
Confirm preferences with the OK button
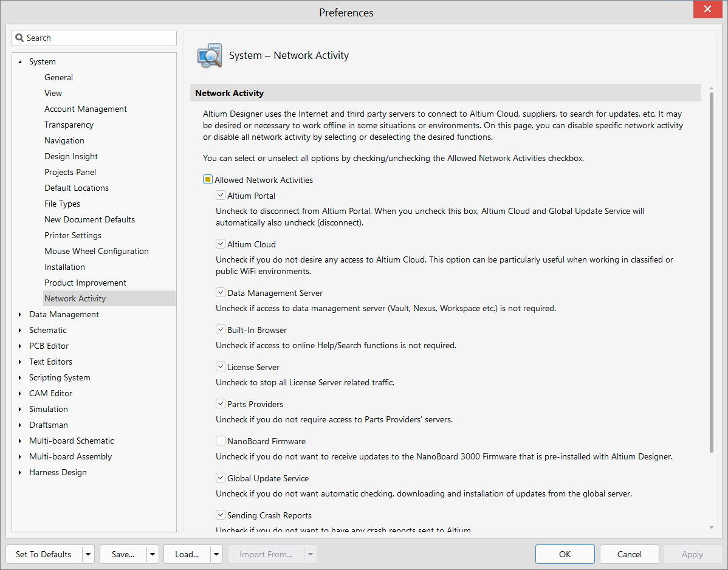tap(565, 554)
